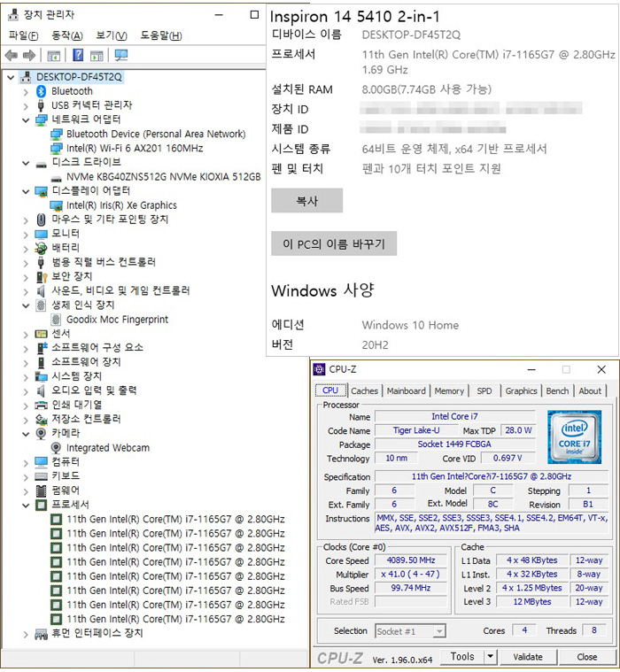Click the Intel Core i7 logo in CPU-Z
The width and height of the screenshot is (620, 672).
coord(575,437)
